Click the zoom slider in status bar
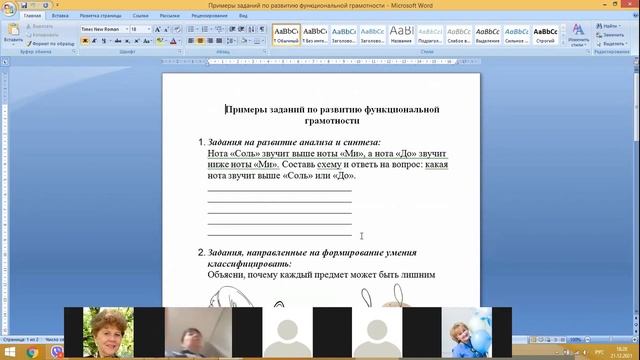This screenshot has height=360, width=640. click(x=610, y=340)
